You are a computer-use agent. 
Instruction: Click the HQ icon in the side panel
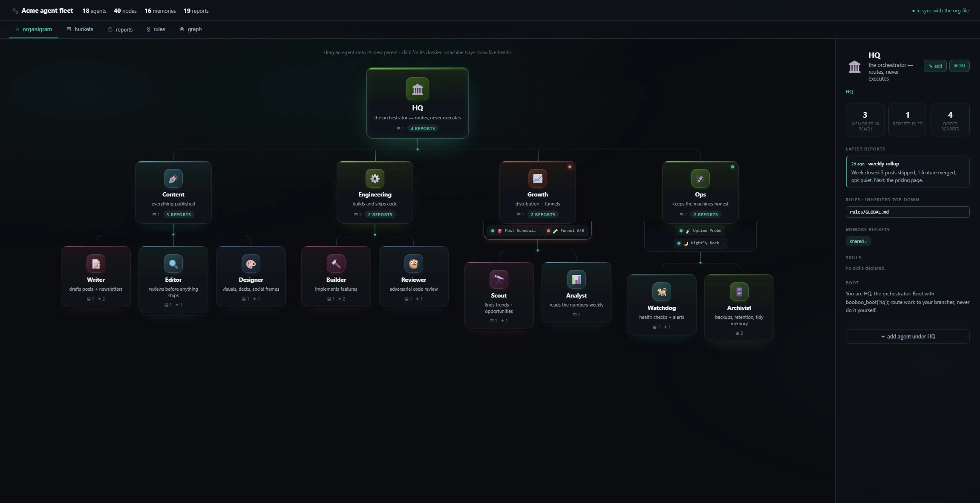click(854, 66)
